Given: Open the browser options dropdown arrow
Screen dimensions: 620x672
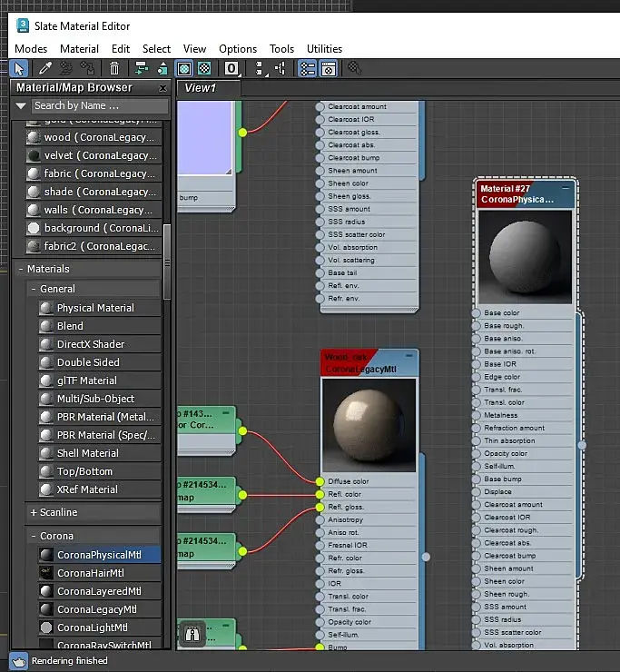Looking at the screenshot, I should [x=21, y=106].
